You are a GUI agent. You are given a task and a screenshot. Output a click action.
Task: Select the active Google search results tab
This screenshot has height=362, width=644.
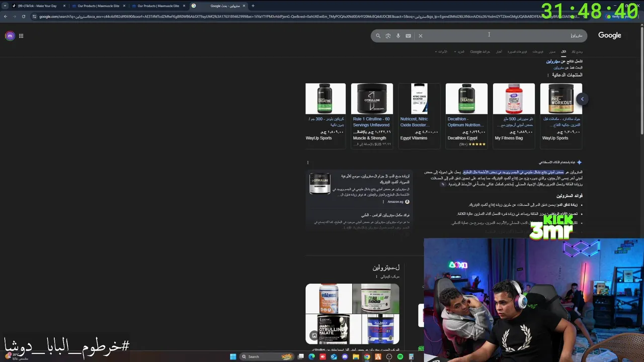(219, 6)
